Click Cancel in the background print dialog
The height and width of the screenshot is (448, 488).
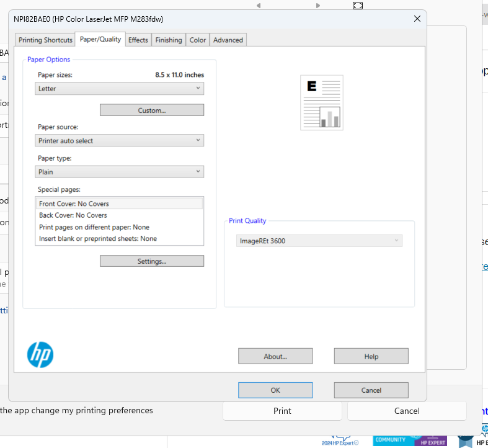[407, 411]
